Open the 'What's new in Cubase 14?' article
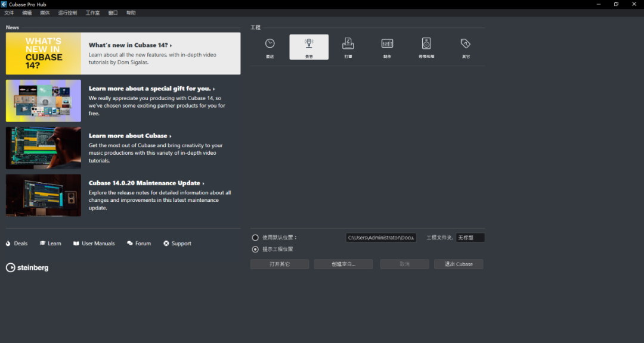This screenshot has height=343, width=644. tap(130, 45)
